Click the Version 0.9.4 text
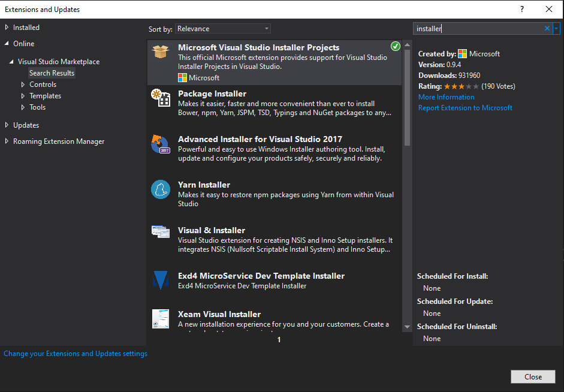Image resolution: width=564 pixels, height=392 pixels. click(439, 65)
